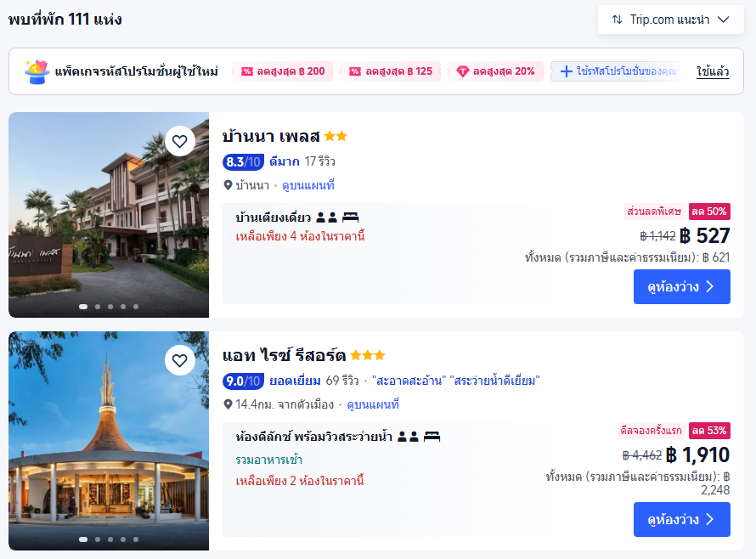Check room availability for บ้านนา เพลส
The width and height of the screenshot is (756, 559).
681,287
